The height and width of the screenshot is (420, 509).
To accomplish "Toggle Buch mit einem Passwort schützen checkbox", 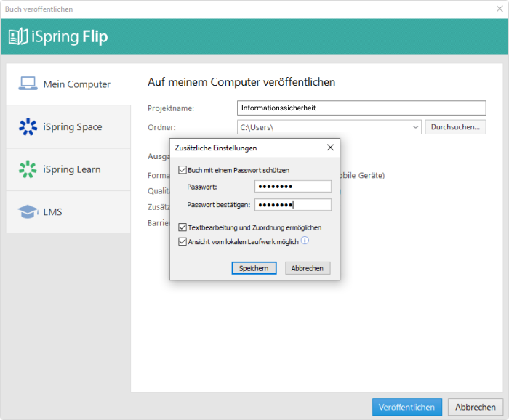I will tap(183, 170).
